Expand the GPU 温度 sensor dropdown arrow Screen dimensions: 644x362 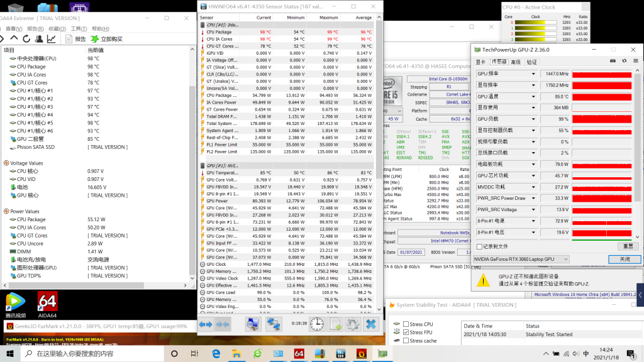pos(533,97)
